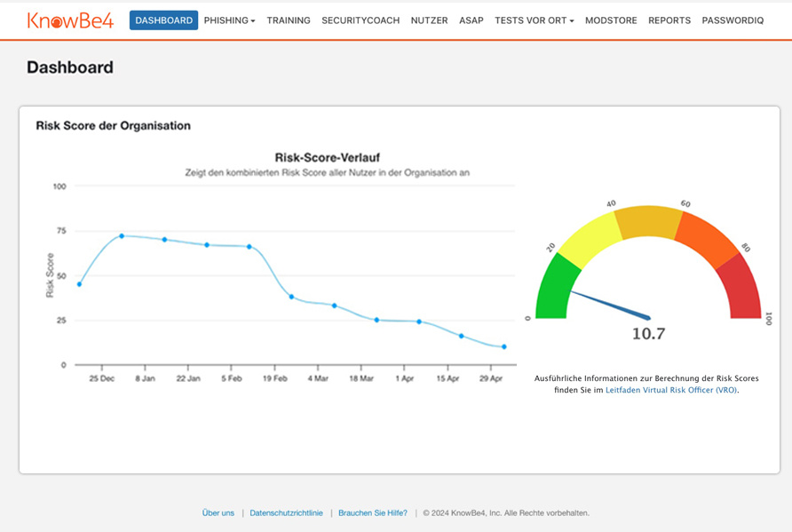
Task: Expand the Tests vor Ort dropdown
Action: coord(534,20)
